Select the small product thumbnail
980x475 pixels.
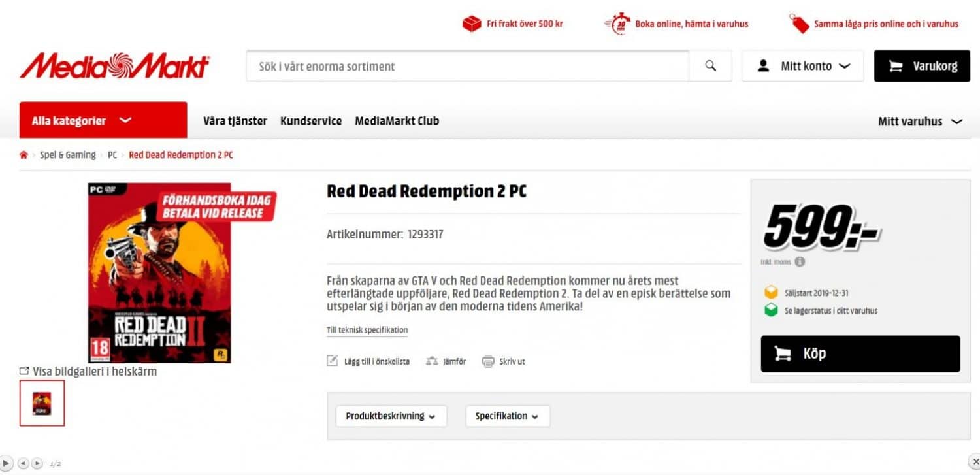(42, 403)
